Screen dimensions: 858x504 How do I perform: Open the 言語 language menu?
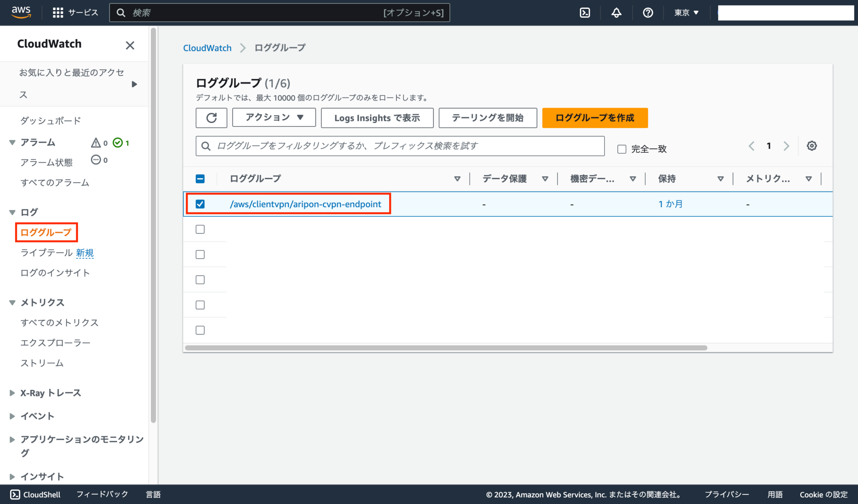(153, 494)
